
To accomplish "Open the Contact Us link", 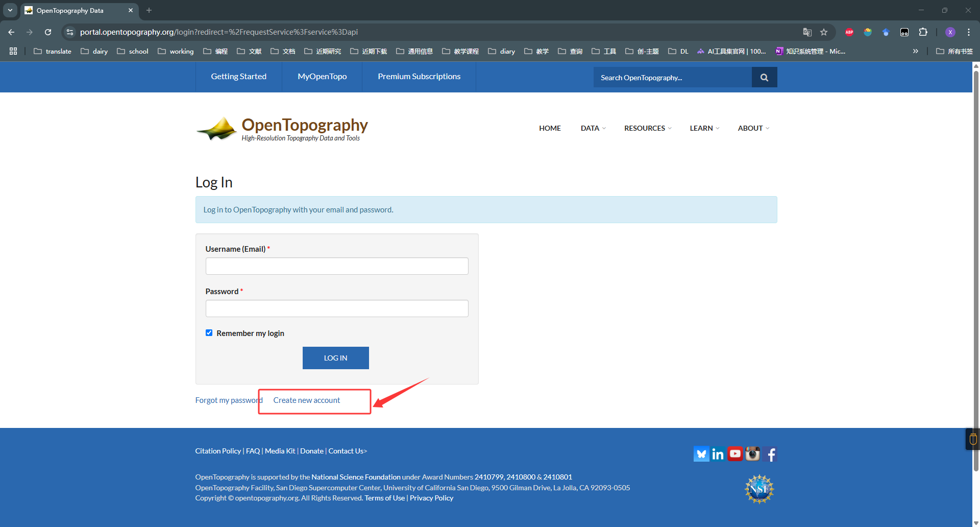I will pyautogui.click(x=347, y=451).
